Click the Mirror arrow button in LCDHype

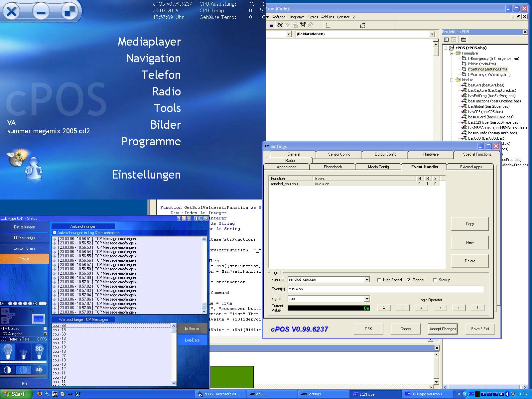click(5, 311)
